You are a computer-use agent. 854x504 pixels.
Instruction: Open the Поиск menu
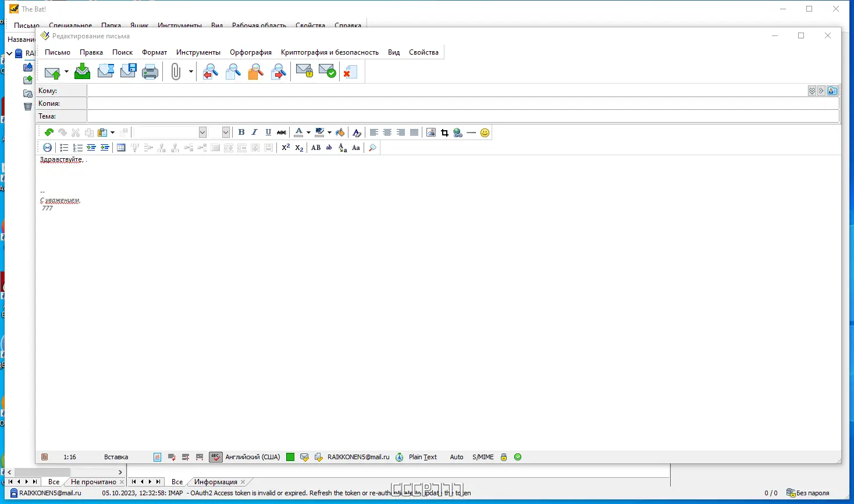pyautogui.click(x=123, y=52)
